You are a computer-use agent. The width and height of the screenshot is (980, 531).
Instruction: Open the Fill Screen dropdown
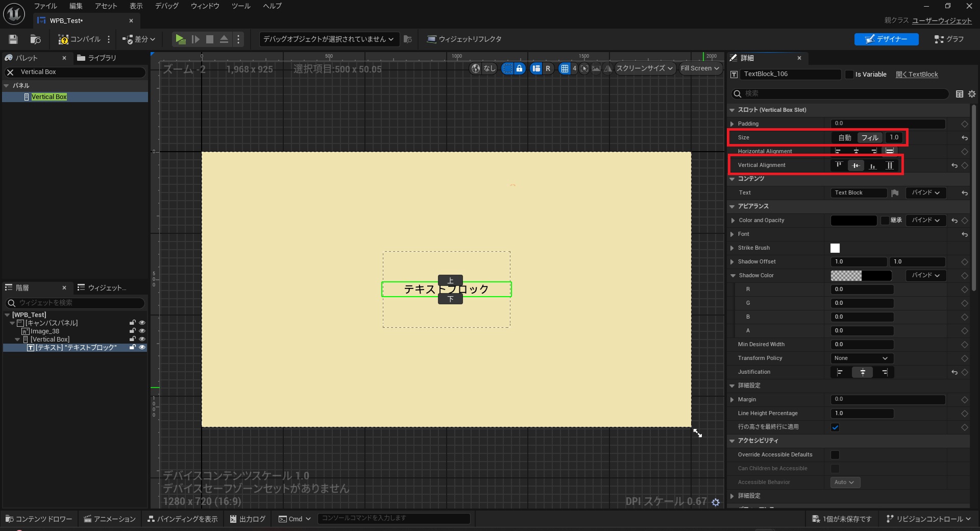pos(700,68)
